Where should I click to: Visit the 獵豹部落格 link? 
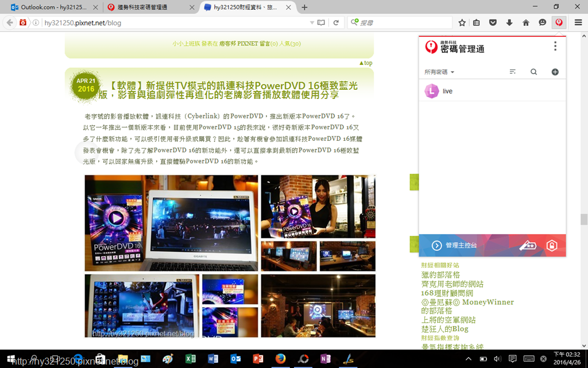[x=440, y=275]
